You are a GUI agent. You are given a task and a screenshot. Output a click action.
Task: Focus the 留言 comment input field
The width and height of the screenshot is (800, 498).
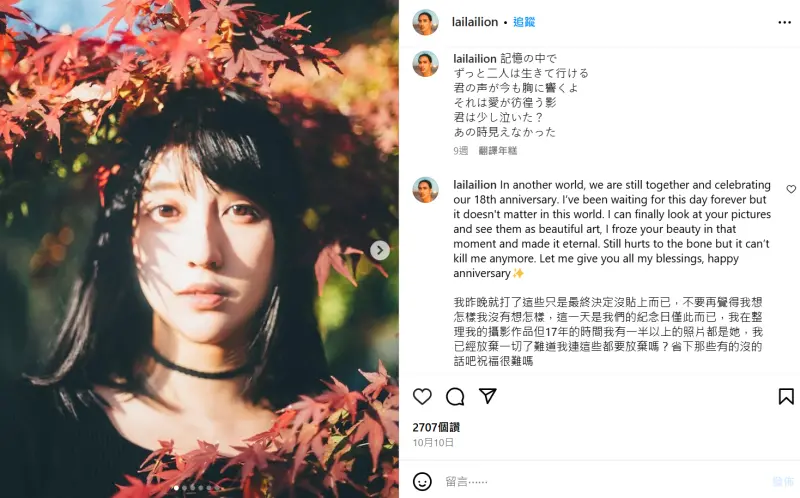602,481
